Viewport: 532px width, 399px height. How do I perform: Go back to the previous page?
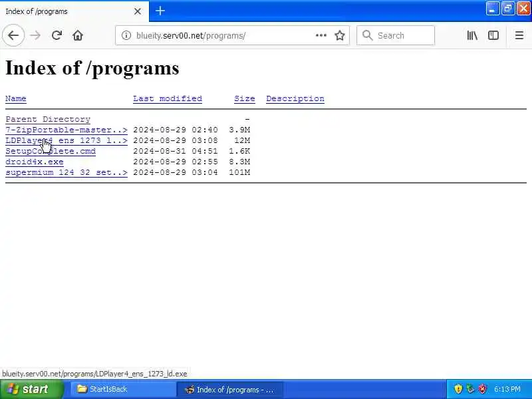(13, 35)
